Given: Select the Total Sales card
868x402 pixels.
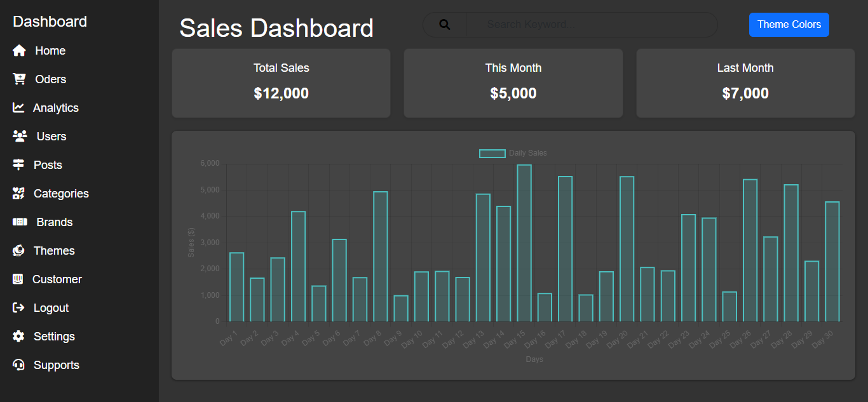Looking at the screenshot, I should pos(281,83).
